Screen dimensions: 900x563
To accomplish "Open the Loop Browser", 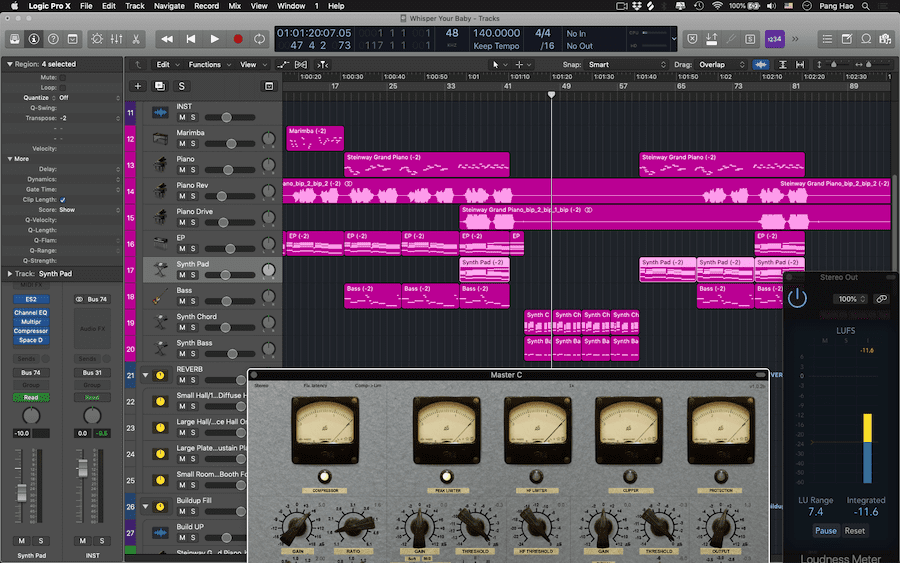I will pos(866,39).
